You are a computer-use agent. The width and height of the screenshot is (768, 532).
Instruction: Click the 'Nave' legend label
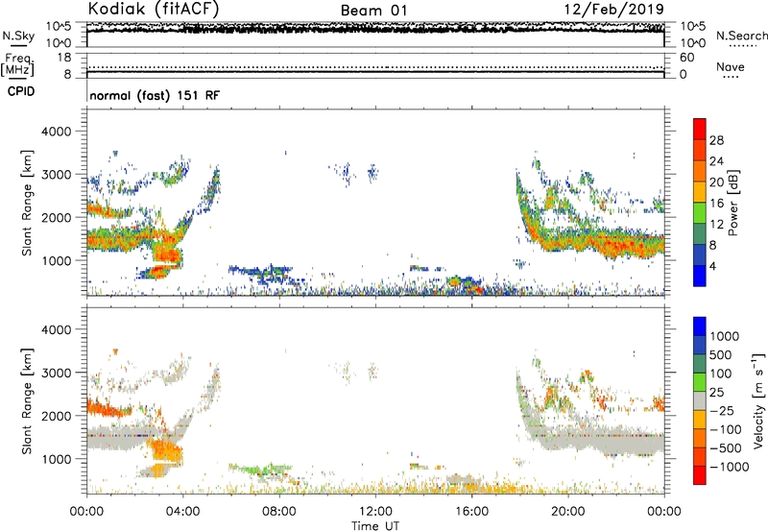[x=730, y=66]
